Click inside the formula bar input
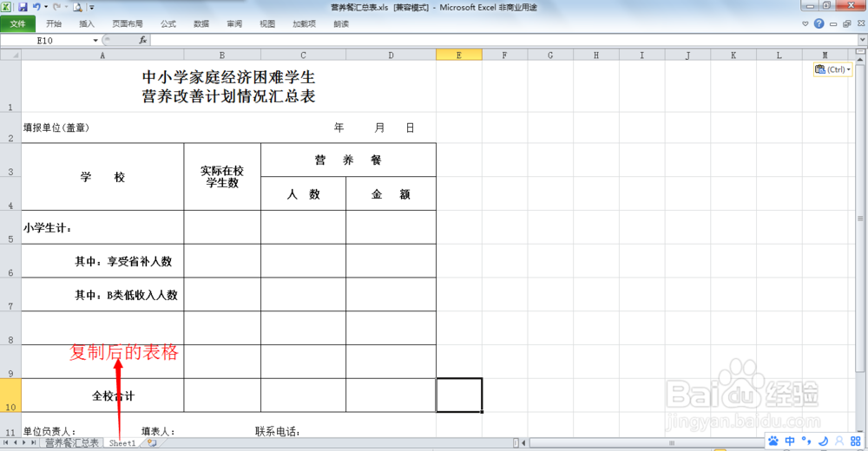The image size is (868, 451). (503, 41)
